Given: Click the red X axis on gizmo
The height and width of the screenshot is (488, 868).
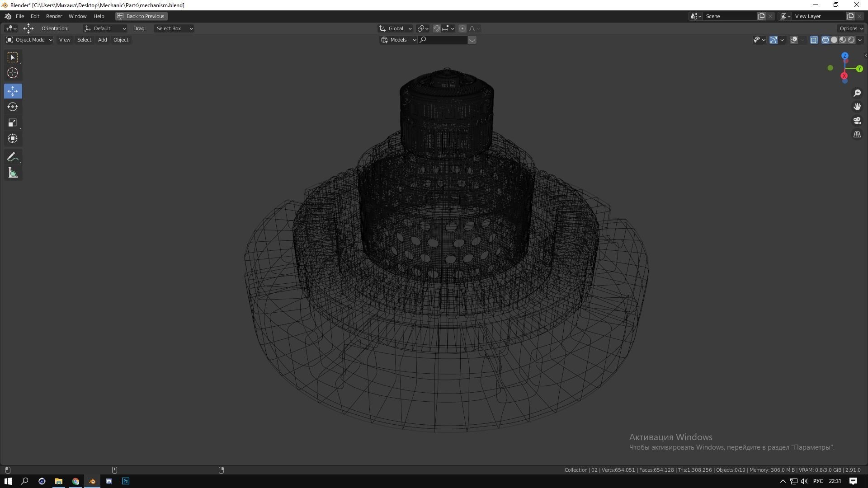Looking at the screenshot, I should pos(844,76).
